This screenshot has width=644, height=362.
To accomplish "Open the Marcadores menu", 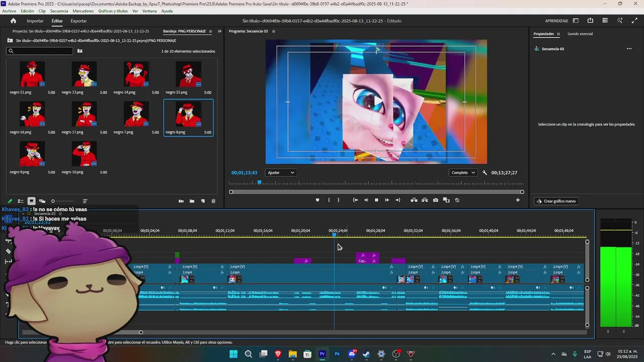I will point(83,11).
